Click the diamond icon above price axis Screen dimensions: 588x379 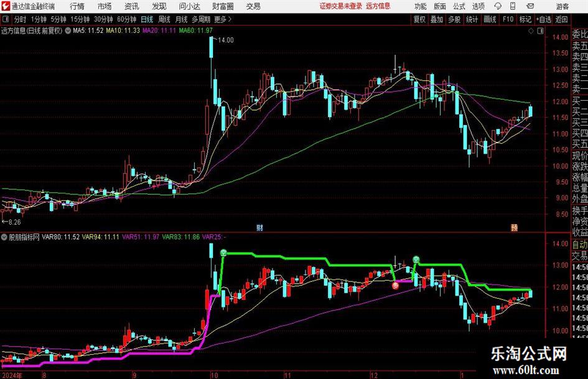531,31
